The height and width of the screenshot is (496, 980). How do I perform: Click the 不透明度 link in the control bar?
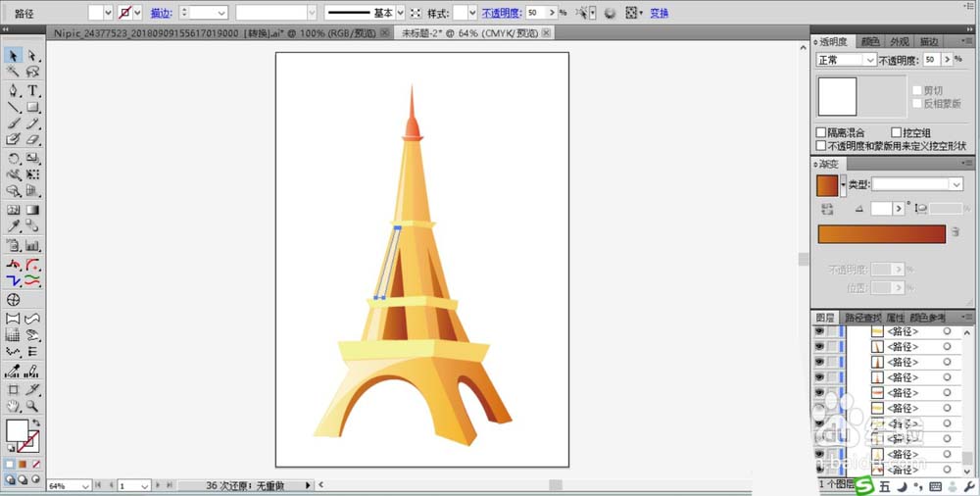[x=501, y=13]
